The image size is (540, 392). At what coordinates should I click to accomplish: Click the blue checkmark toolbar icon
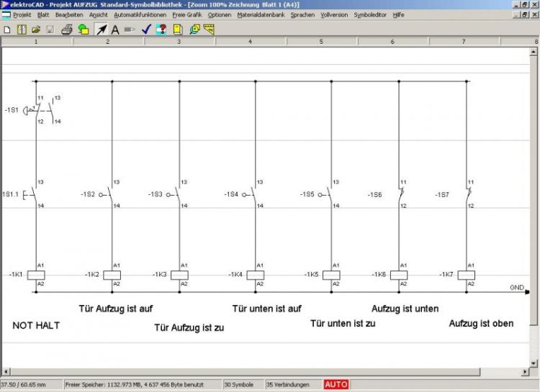click(146, 29)
